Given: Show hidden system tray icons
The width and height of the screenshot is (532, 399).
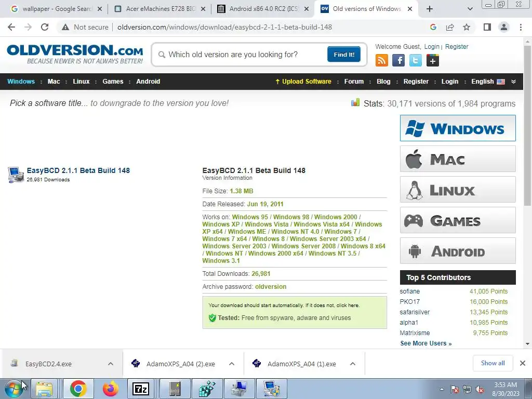Looking at the screenshot, I should pyautogui.click(x=442, y=390).
